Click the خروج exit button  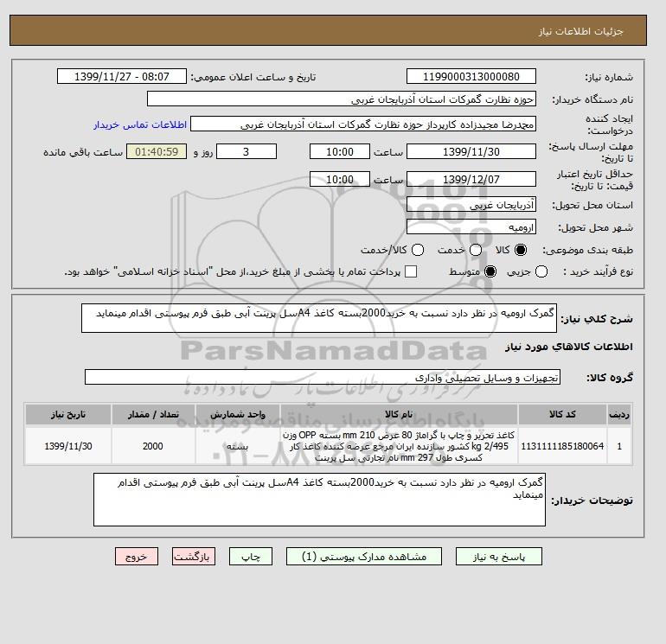coord(137,557)
